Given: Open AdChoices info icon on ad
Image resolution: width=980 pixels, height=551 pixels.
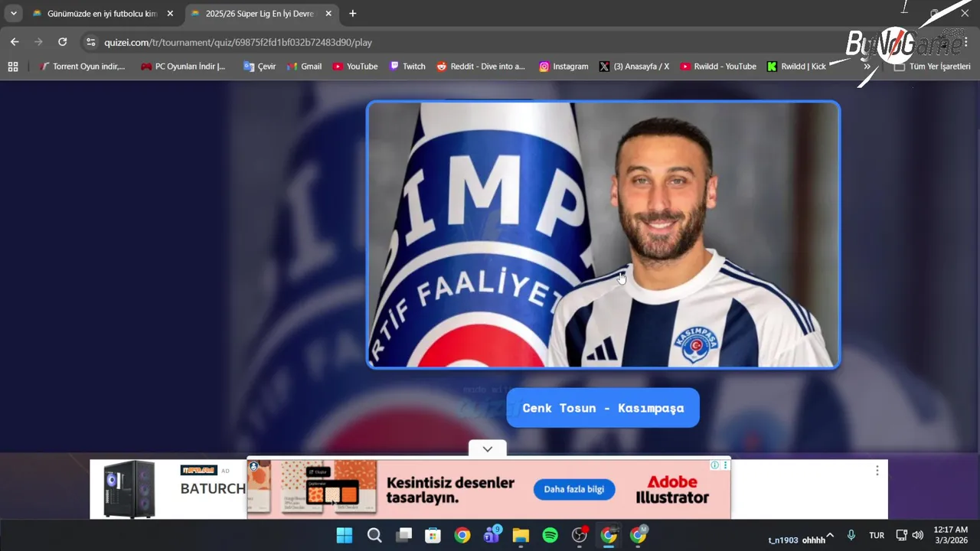Looking at the screenshot, I should [714, 465].
